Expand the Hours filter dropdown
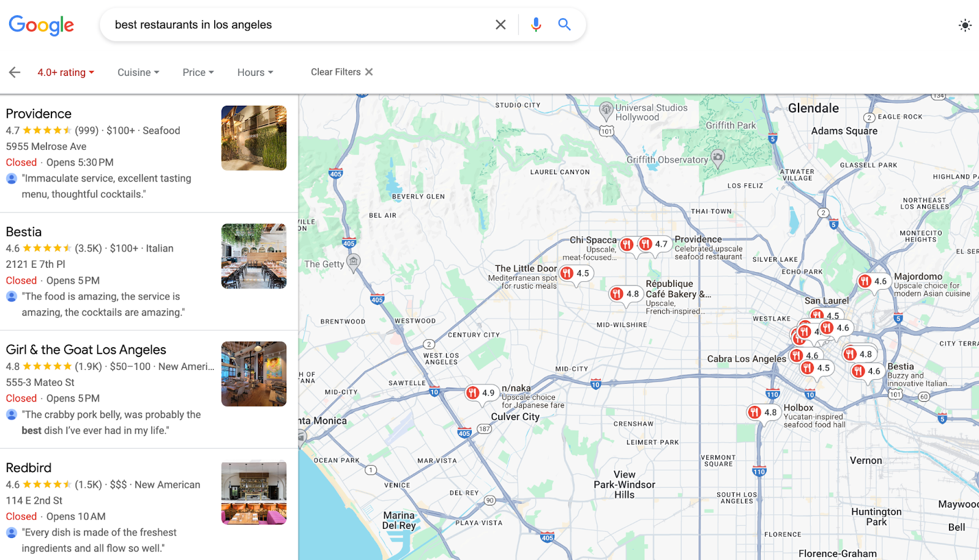Image resolution: width=979 pixels, height=560 pixels. pyautogui.click(x=255, y=72)
